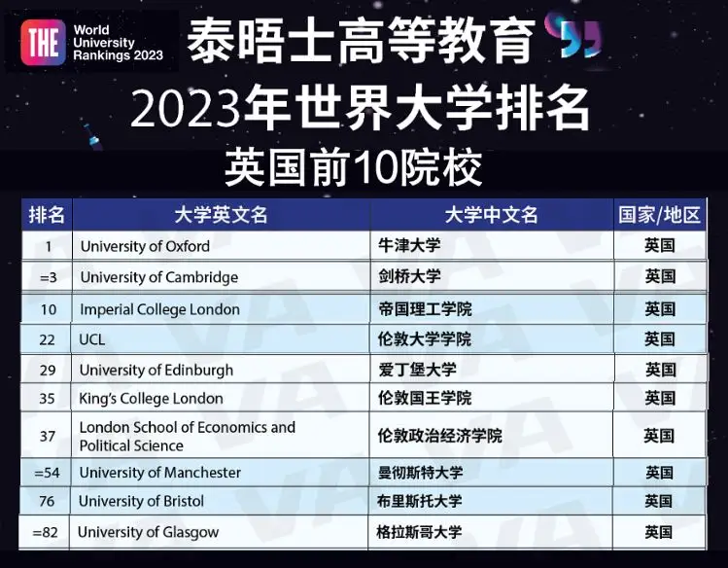Click the 帝国理工学院 cell
The image size is (728, 568).
[x=492, y=309]
